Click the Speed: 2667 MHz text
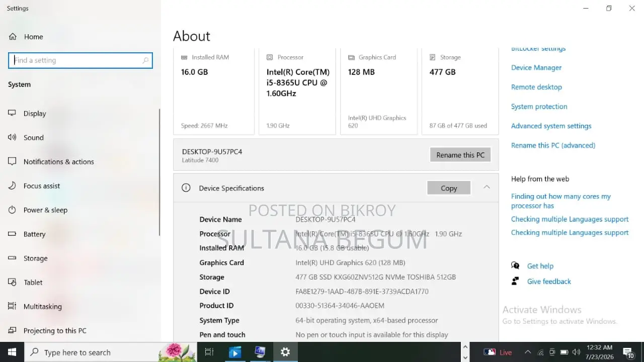This screenshot has width=644, height=362. [204, 126]
